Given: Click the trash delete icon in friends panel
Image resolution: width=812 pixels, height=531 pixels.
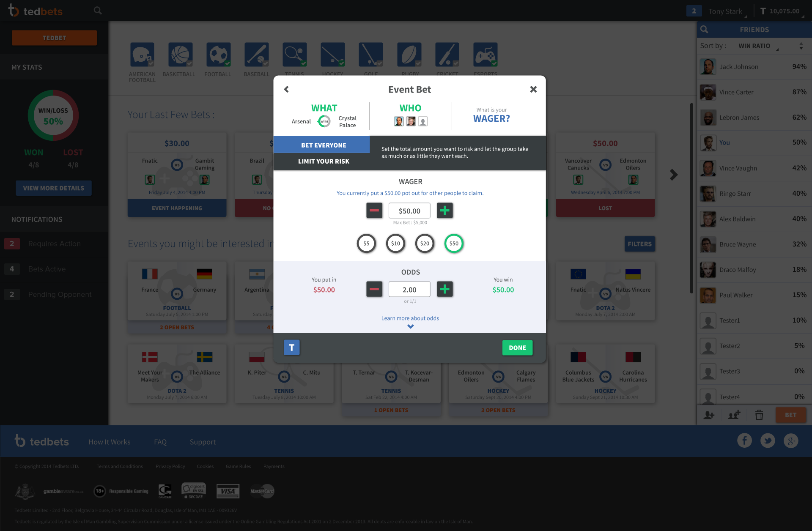Looking at the screenshot, I should [x=759, y=415].
